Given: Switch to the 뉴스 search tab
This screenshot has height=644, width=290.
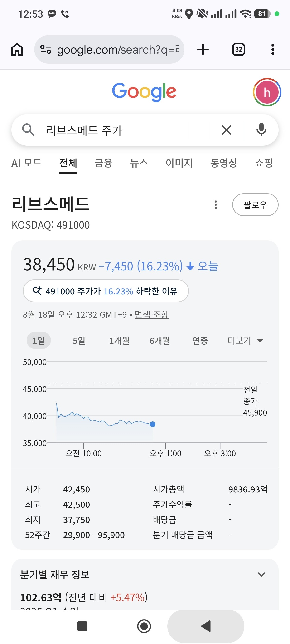Looking at the screenshot, I should tap(139, 163).
